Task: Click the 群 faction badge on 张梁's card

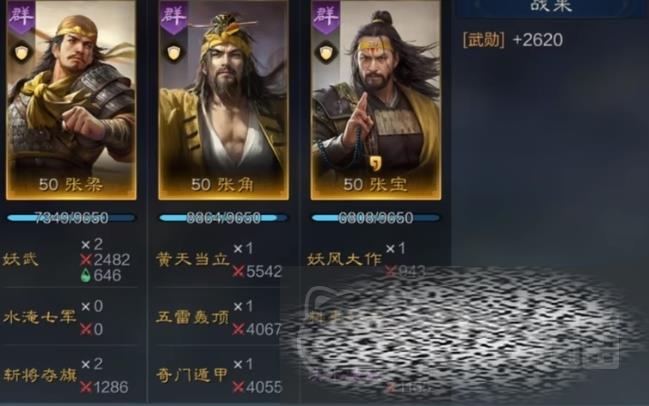Action: point(22,16)
